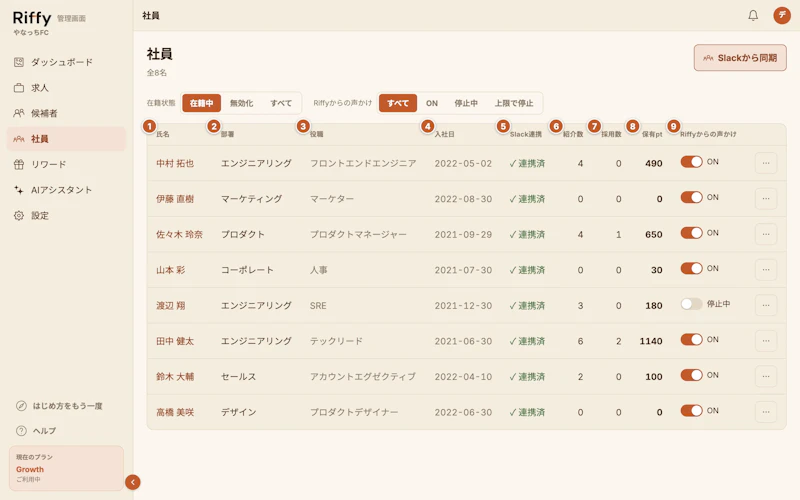Click the people icon beside 候補者
This screenshot has width=800, height=500.
coord(19,113)
